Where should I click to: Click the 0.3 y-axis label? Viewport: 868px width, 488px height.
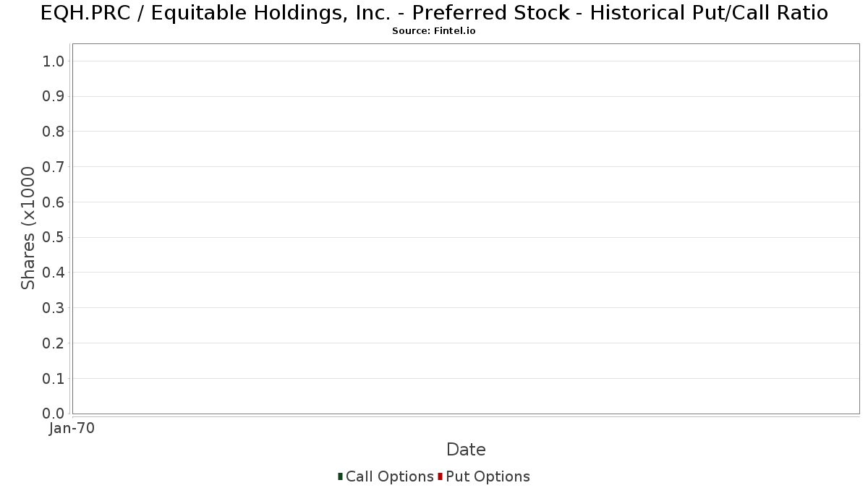(54, 308)
